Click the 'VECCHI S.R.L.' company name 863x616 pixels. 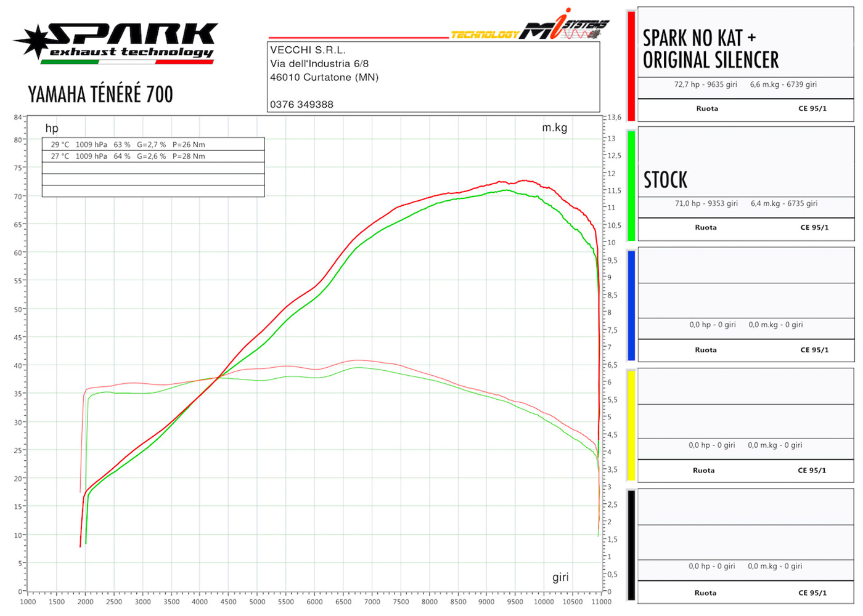tap(308, 50)
